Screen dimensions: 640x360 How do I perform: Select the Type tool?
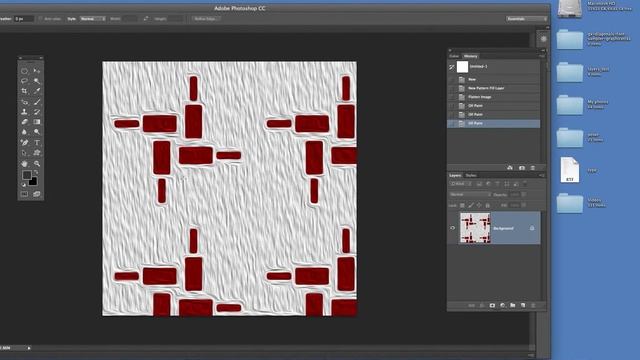pos(37,143)
